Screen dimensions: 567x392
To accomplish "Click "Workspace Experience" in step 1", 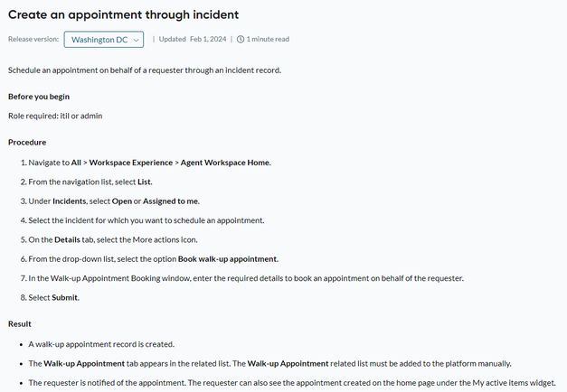I will (131, 163).
